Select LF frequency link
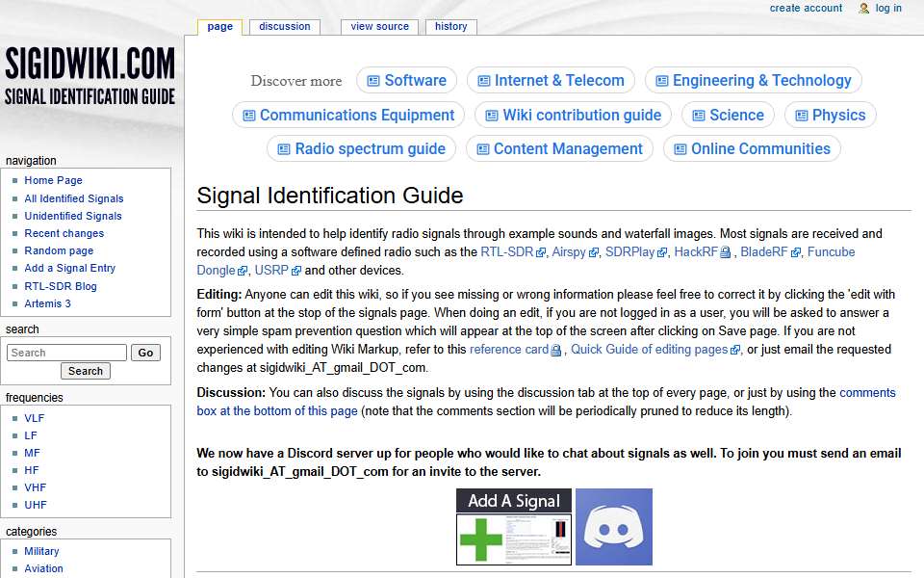Image resolution: width=924 pixels, height=578 pixels. [x=31, y=435]
